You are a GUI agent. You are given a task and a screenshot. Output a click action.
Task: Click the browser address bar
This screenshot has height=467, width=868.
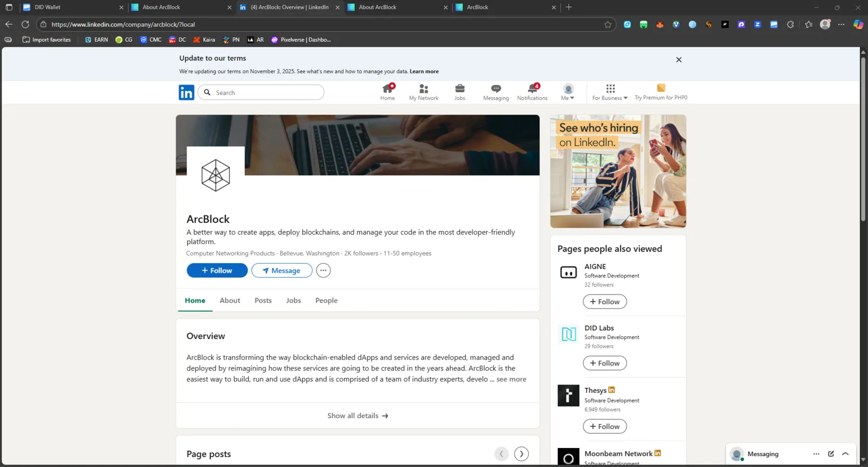(x=325, y=24)
